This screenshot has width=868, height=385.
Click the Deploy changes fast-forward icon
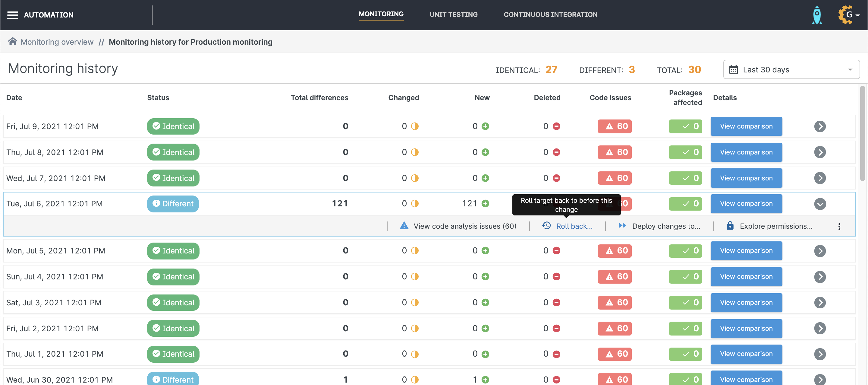(622, 225)
